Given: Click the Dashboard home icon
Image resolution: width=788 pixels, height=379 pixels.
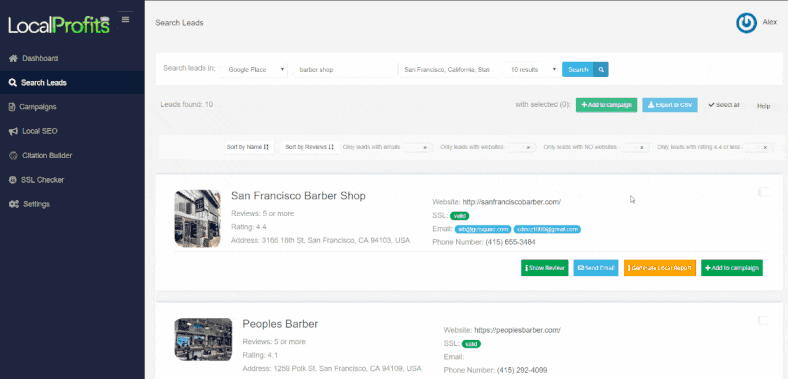Looking at the screenshot, I should 13,58.
